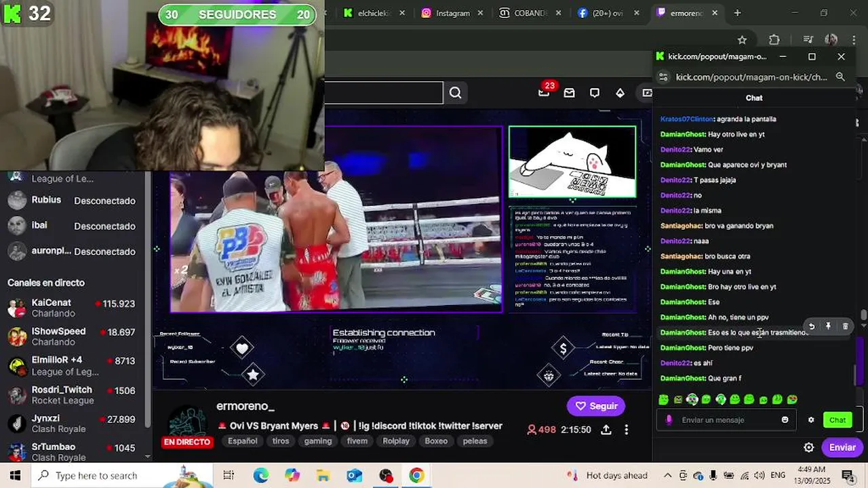868x488 pixels.
Task: Focus the 'Enviar un mensaje' input field
Action: coord(726,420)
